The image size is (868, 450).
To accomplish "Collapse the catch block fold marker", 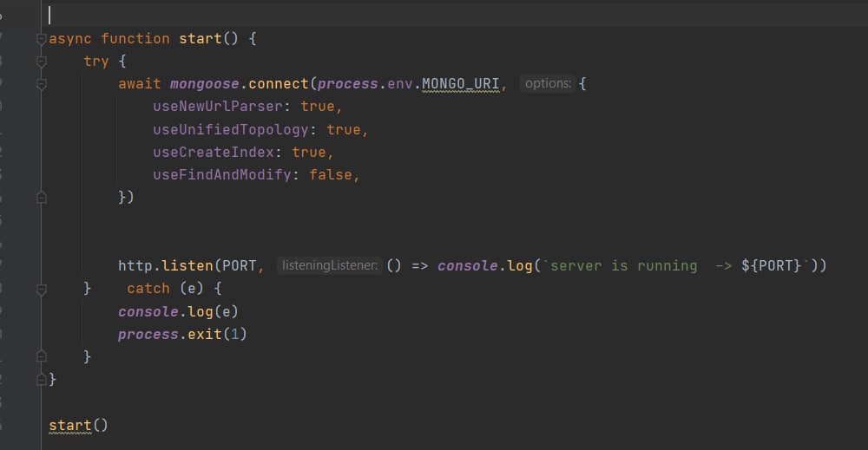I will click(42, 289).
